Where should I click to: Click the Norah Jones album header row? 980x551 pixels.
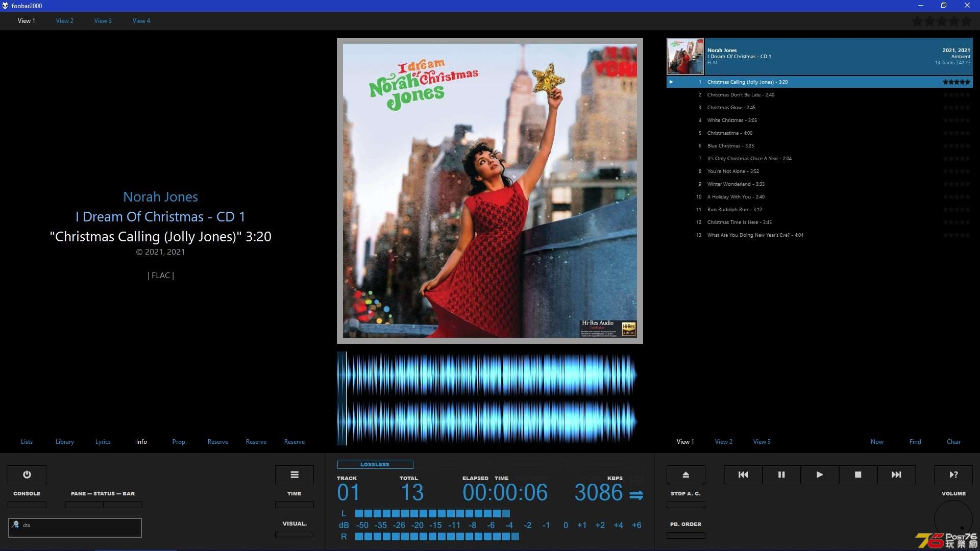pyautogui.click(x=819, y=56)
